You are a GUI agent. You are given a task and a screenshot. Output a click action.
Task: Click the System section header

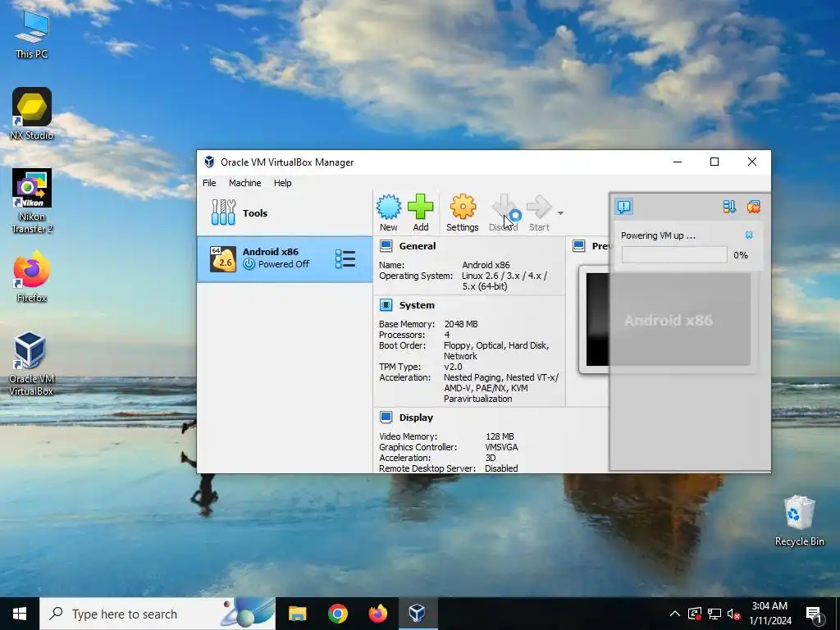point(417,305)
